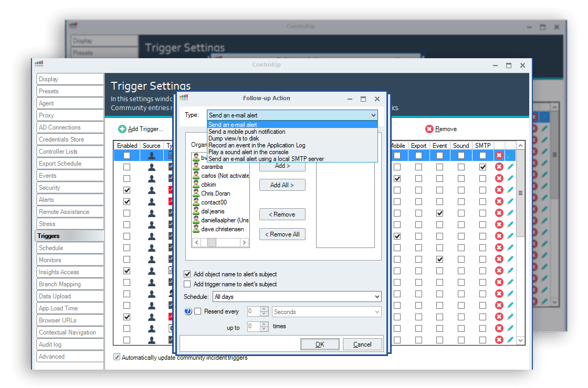This screenshot has width=588, height=388.
Task: Click pencil edit icon in last trigger row
Action: 510,340
